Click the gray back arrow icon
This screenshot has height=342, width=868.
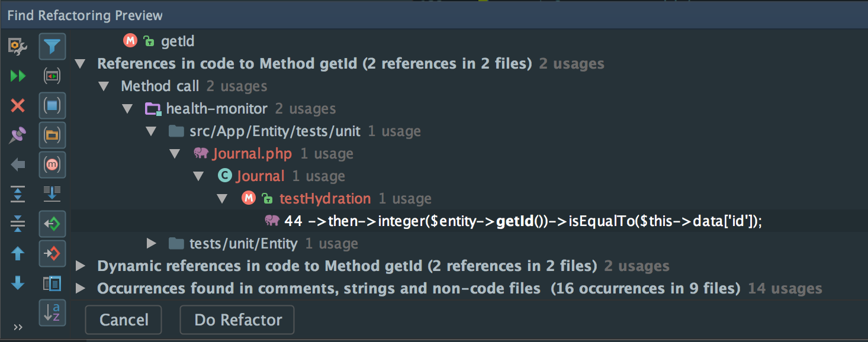coord(18,165)
